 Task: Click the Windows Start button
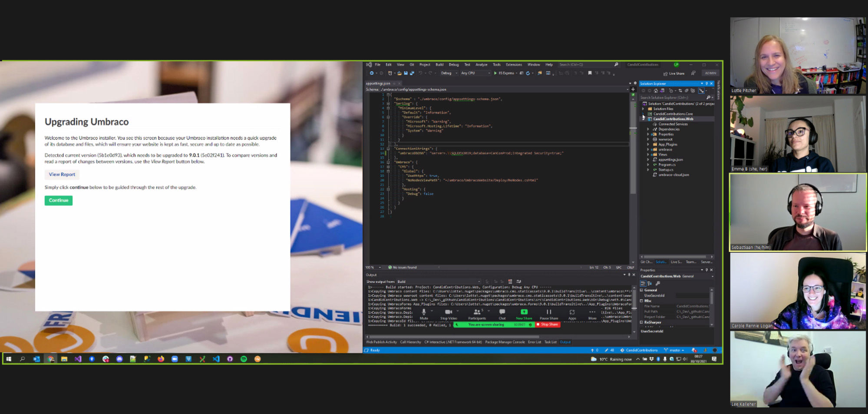click(9, 359)
